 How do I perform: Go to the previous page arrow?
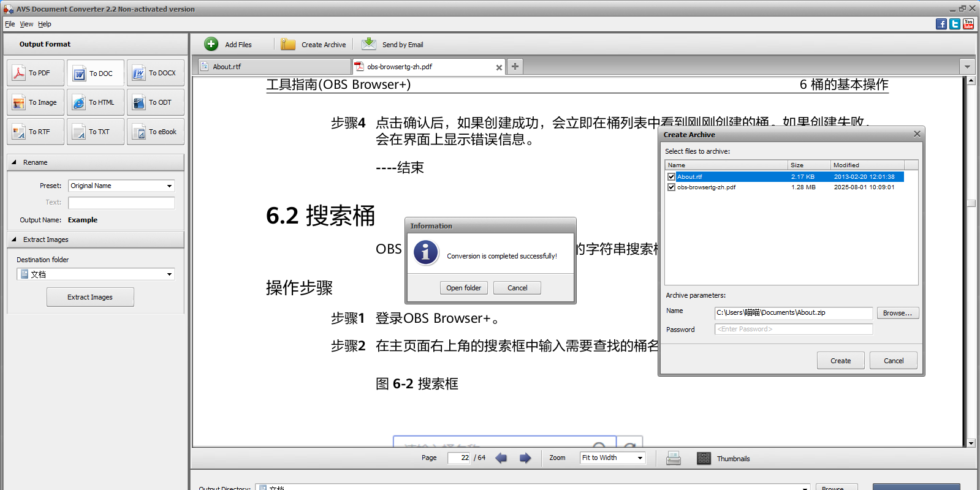coord(501,458)
